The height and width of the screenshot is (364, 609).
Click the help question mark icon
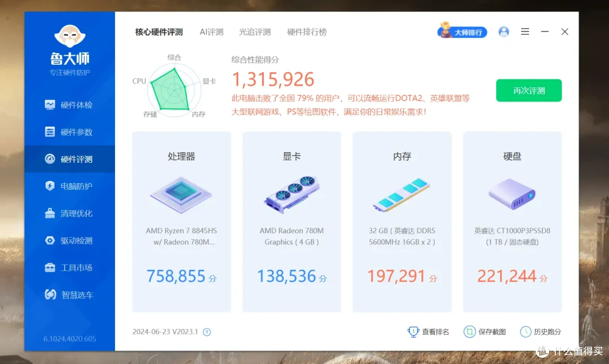pyautogui.click(x=206, y=332)
